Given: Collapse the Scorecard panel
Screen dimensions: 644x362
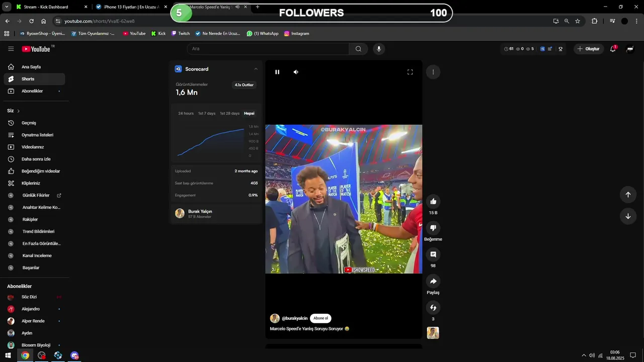Looking at the screenshot, I should [256, 69].
